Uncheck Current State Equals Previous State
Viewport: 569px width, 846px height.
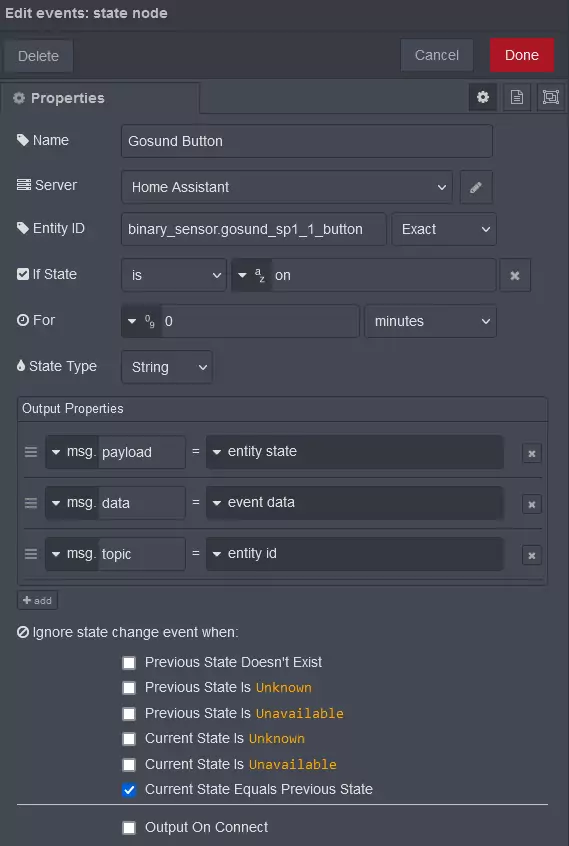[129, 790]
